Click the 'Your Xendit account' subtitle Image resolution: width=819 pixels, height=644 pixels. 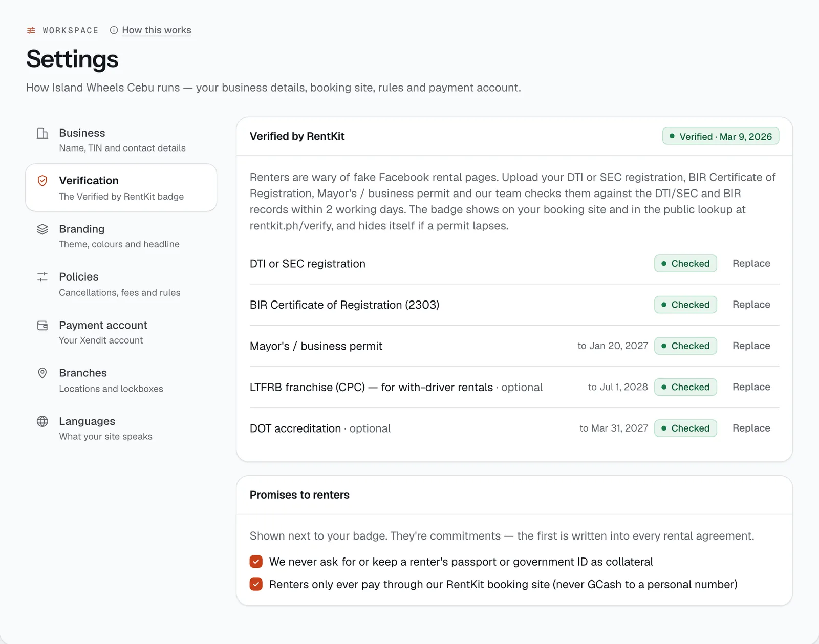tap(101, 340)
